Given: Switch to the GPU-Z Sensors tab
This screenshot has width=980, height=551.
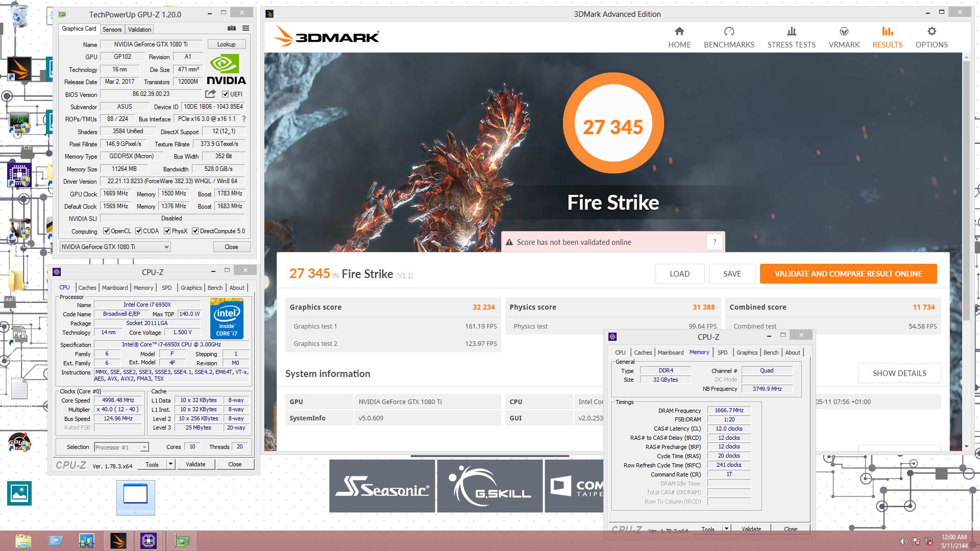Looking at the screenshot, I should point(112,30).
